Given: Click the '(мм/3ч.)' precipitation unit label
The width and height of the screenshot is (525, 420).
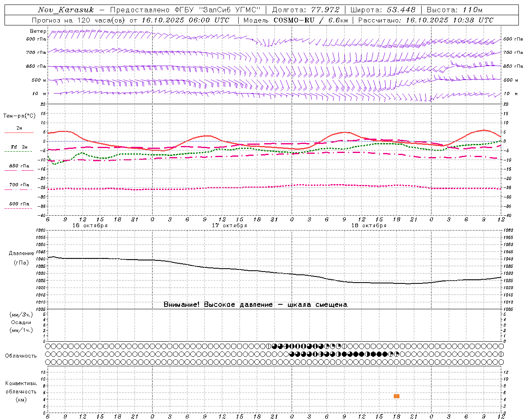Looking at the screenshot, I should [x=21, y=315].
